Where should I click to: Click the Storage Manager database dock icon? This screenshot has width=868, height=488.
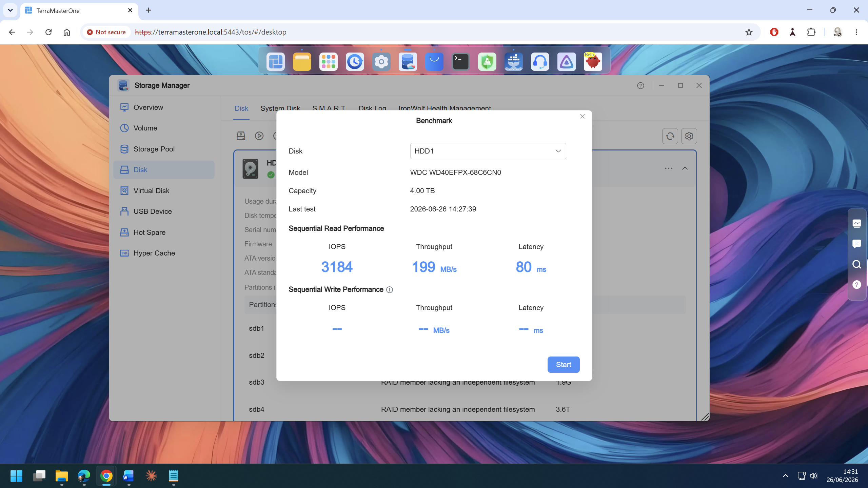tap(408, 62)
